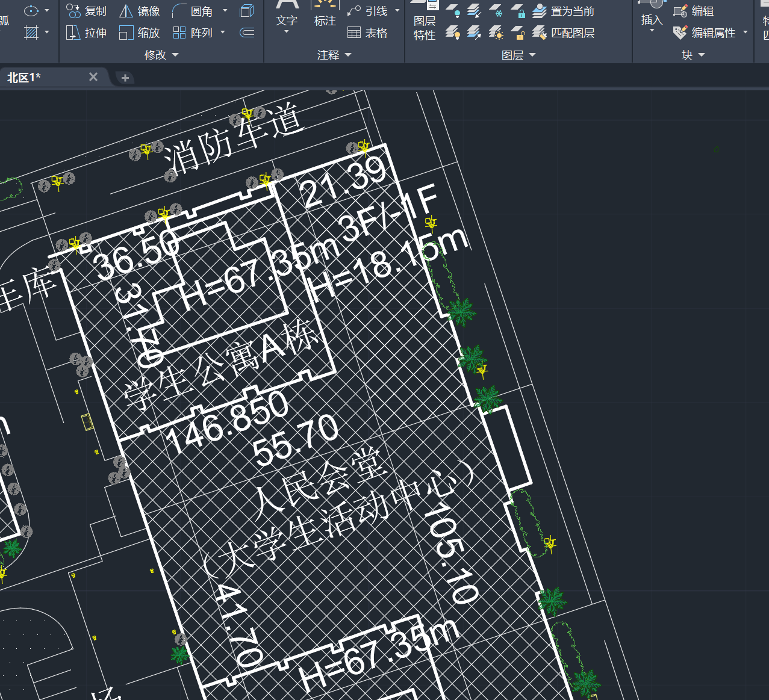Click 匹配图层 (Match Layer) button
The width and height of the screenshot is (769, 700).
564,33
